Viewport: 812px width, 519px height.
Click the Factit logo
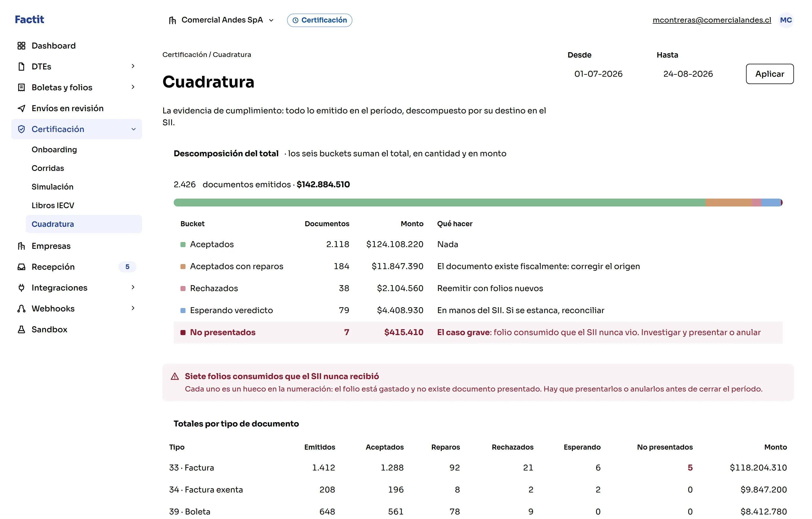click(x=29, y=19)
